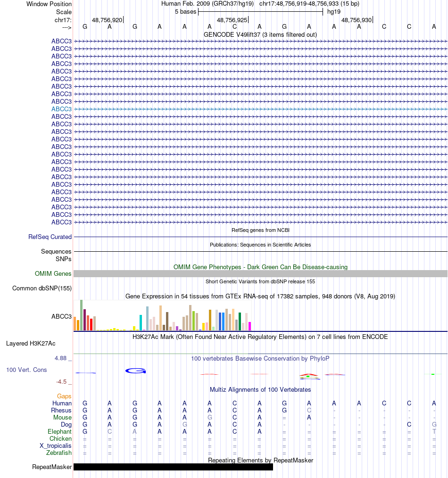Click the 48,756,920 ruler coordinate

point(107,20)
